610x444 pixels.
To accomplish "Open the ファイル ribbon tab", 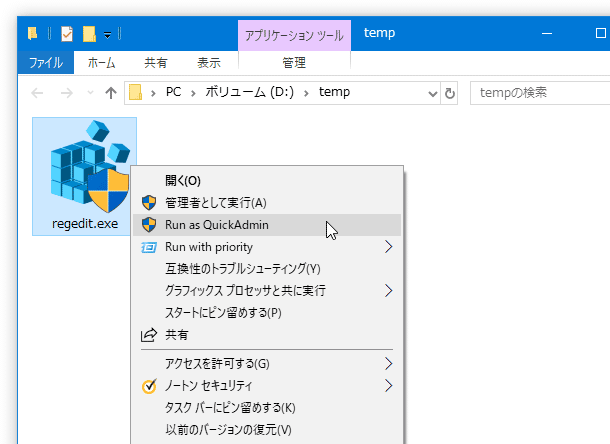I will 46,63.
